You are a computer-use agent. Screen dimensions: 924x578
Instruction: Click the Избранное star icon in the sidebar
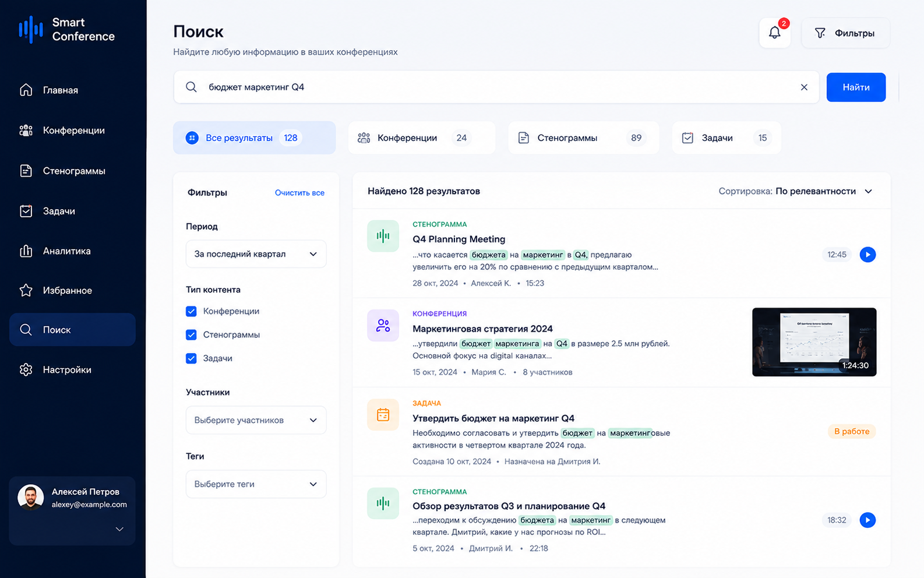(26, 290)
